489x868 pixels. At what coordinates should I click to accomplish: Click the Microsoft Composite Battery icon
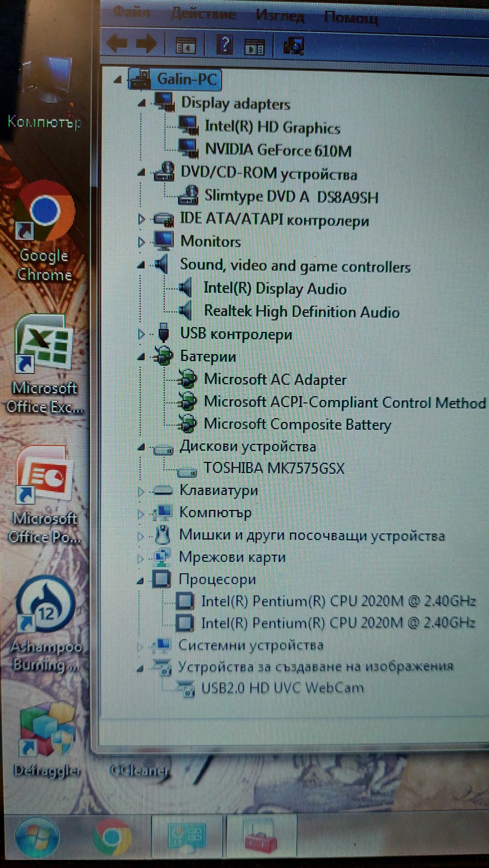187,424
